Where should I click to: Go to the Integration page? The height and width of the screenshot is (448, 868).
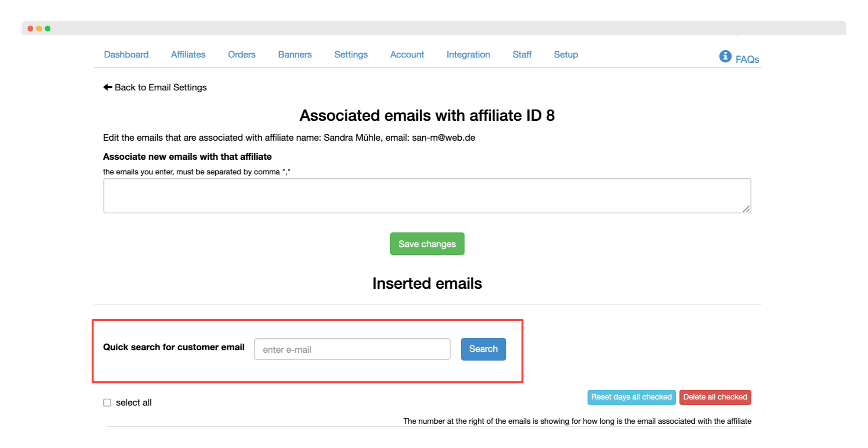(x=468, y=55)
